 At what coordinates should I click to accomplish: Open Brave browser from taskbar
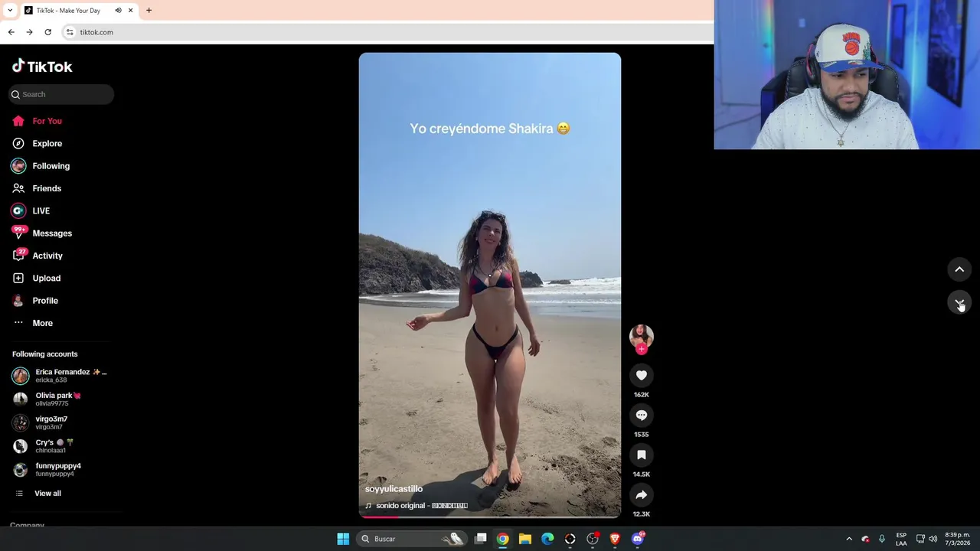pos(615,539)
